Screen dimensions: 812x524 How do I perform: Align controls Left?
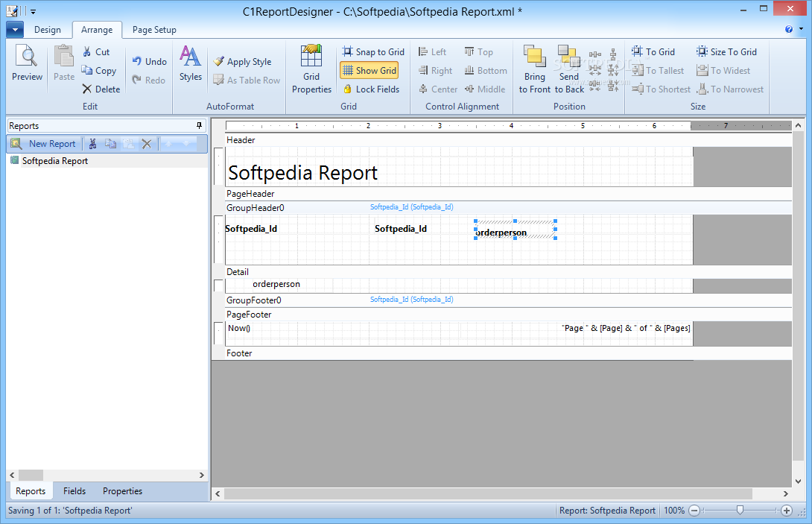click(x=432, y=52)
